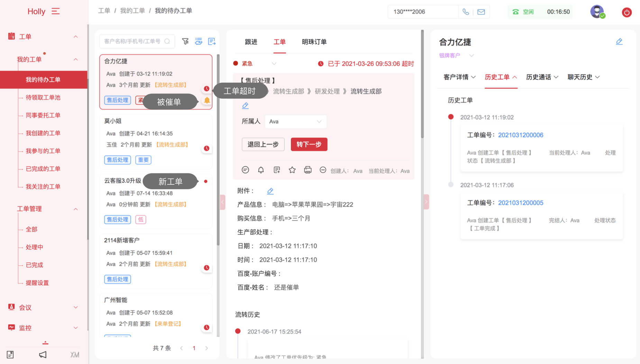The width and height of the screenshot is (640, 364).
Task: Click the printer icon in ticket toolbar
Action: coord(308,170)
